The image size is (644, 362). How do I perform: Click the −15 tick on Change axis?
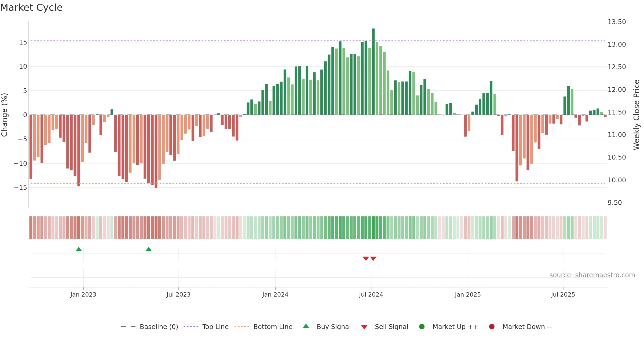pos(21,187)
